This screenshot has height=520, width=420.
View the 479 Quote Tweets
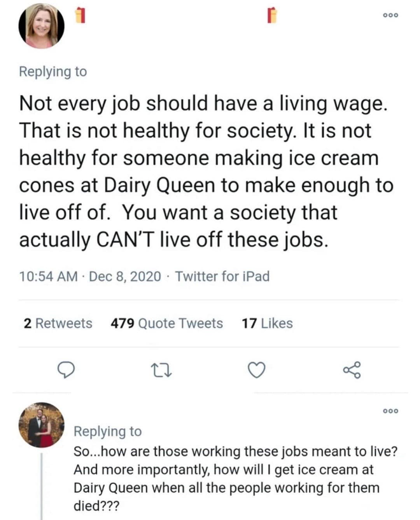click(x=167, y=323)
